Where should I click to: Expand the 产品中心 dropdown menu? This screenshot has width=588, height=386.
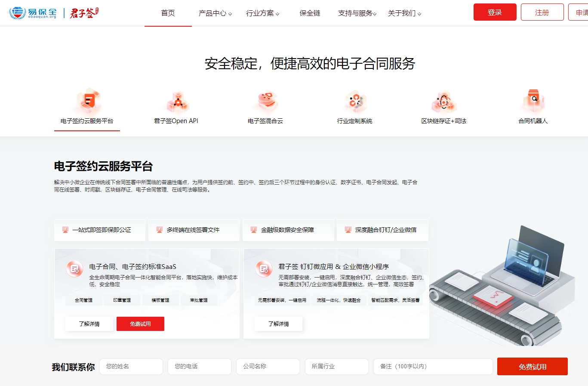pos(215,13)
